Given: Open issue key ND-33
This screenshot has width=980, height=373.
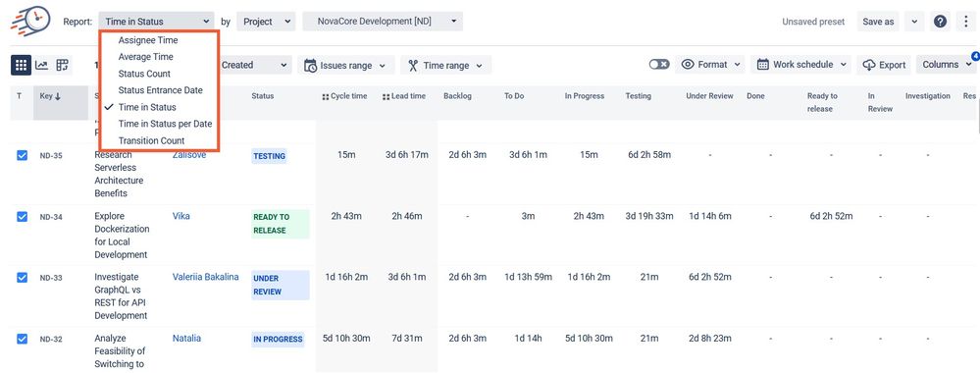Looking at the screenshot, I should (51, 278).
